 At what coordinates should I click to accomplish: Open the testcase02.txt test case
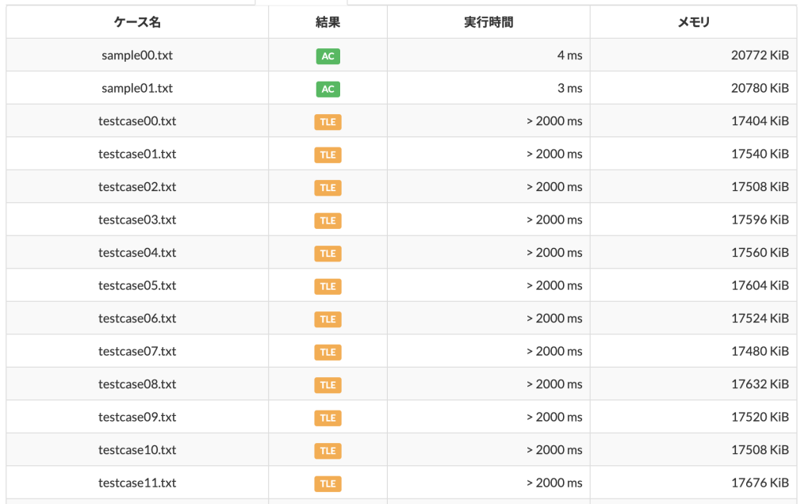[x=136, y=187]
